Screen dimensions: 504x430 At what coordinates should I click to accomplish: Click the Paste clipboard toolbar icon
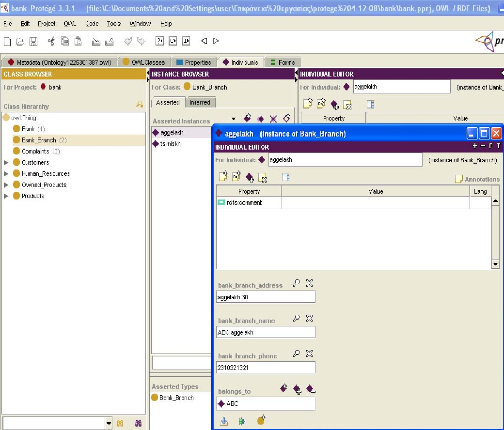78,41
